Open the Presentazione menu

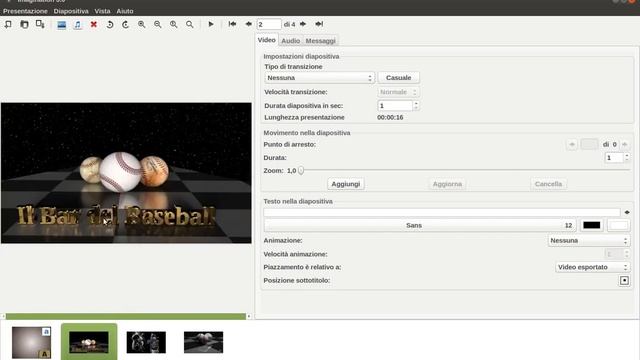tap(25, 11)
